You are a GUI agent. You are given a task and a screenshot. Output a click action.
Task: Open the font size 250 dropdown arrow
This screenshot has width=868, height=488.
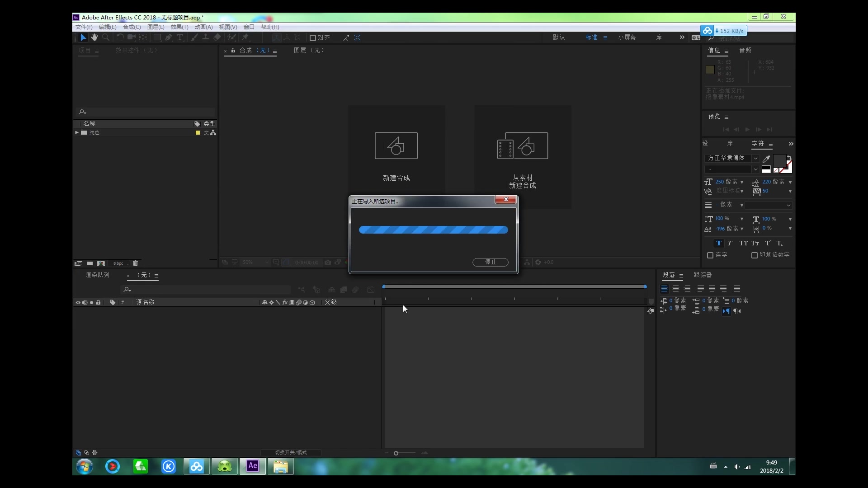pyautogui.click(x=742, y=182)
